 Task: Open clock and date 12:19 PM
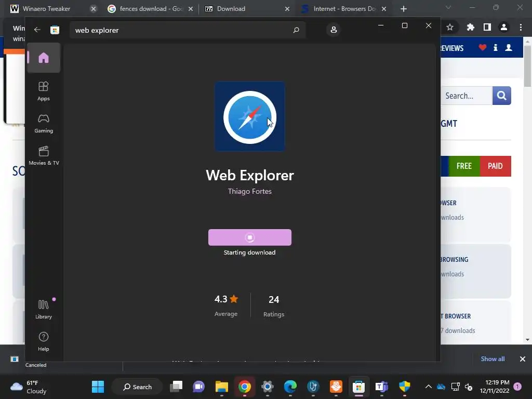[x=495, y=387]
